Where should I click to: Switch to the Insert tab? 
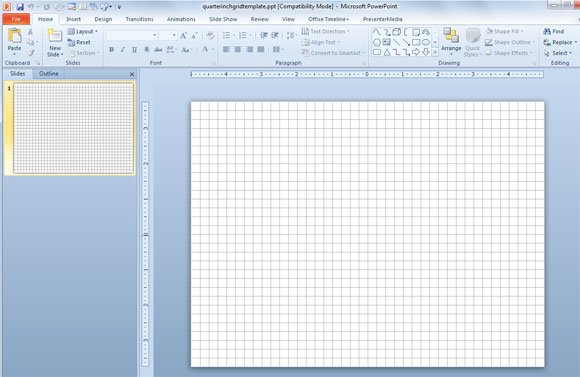(74, 19)
